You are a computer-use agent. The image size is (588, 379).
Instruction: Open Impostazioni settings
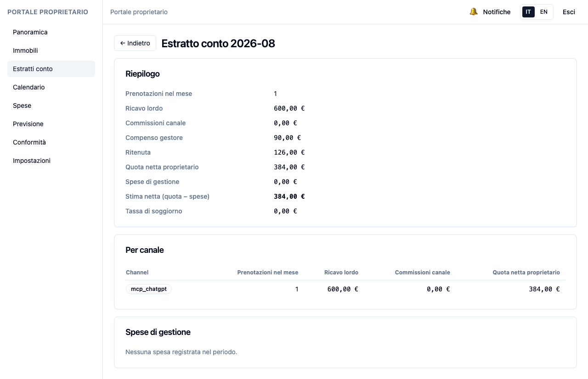pos(51,161)
